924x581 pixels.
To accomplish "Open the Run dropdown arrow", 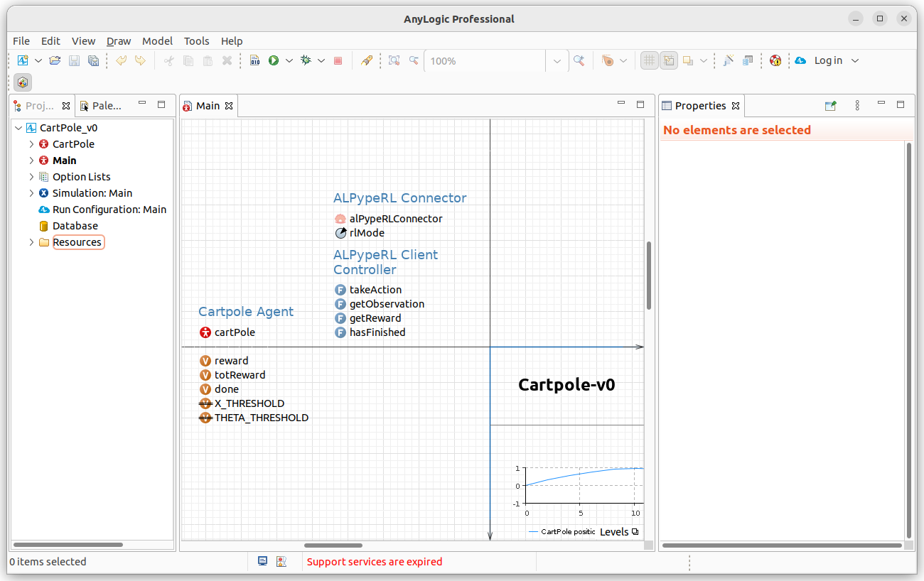I will point(289,61).
